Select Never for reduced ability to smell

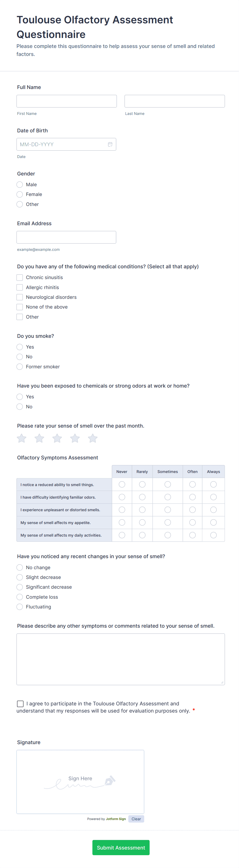pyautogui.click(x=122, y=484)
